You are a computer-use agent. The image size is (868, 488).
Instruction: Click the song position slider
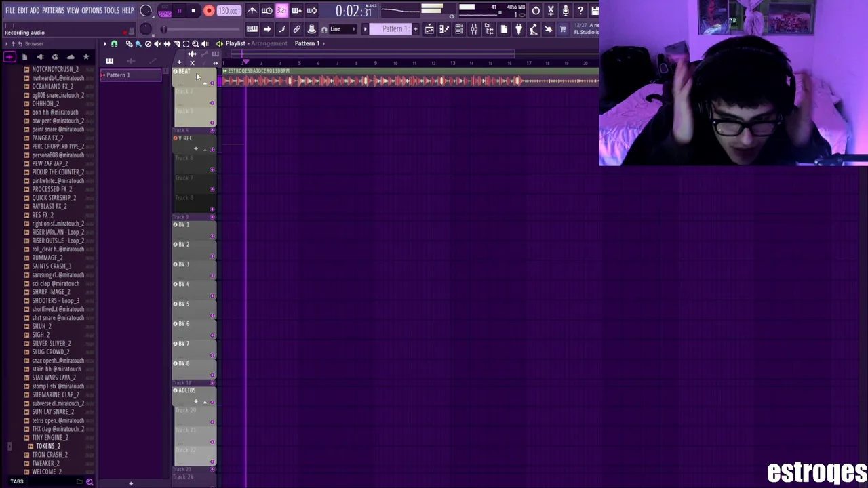coord(203,29)
